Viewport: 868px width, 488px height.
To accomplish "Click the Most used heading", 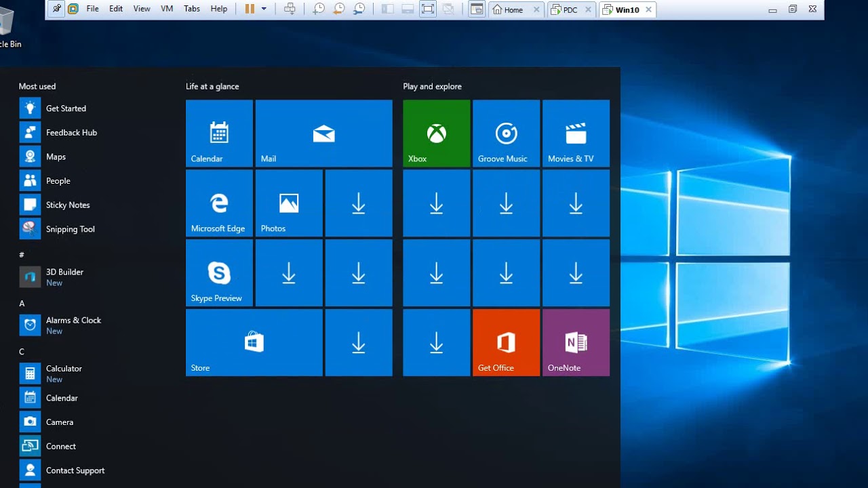I will 37,86.
